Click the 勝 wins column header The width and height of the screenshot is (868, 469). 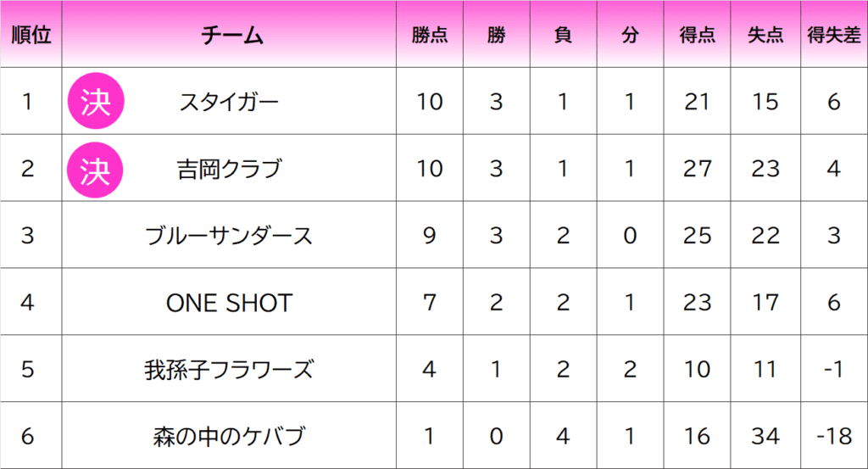tap(497, 36)
